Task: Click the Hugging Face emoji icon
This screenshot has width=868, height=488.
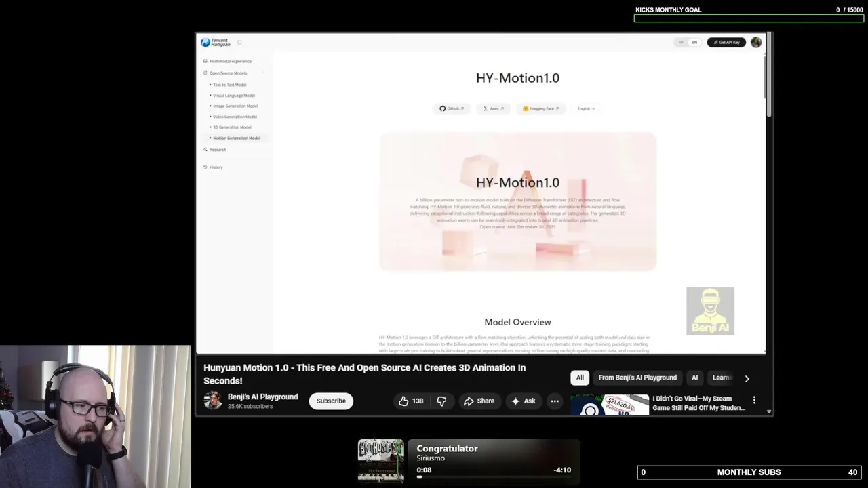Action: [526, 108]
